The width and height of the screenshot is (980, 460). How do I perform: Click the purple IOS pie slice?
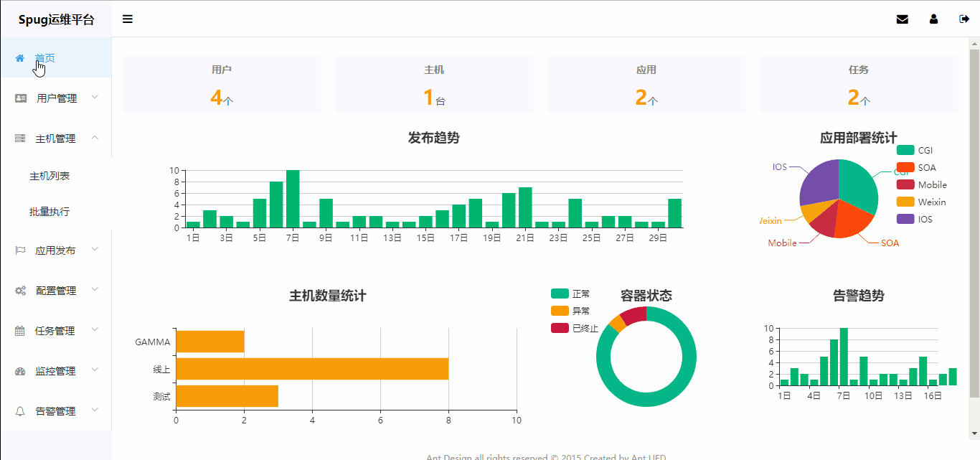click(819, 183)
